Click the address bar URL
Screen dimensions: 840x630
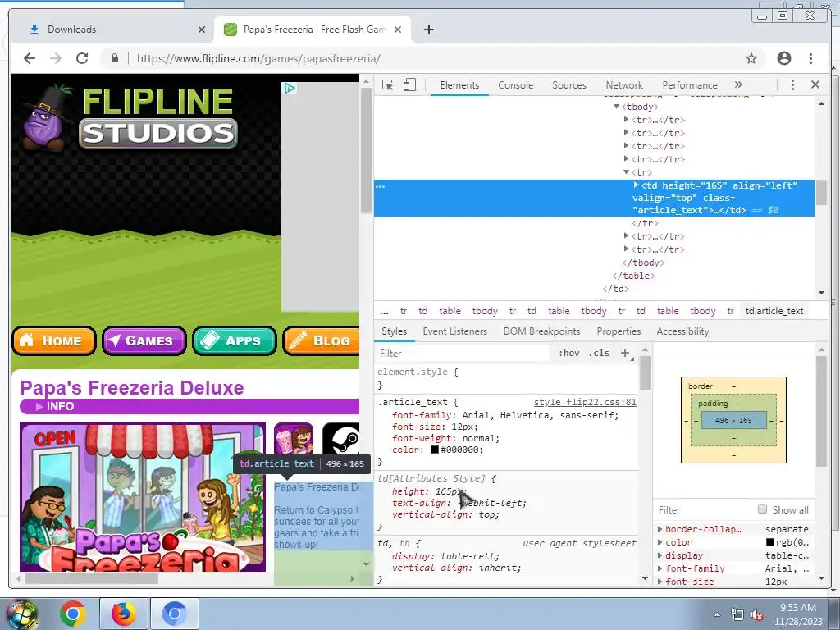coord(258,58)
